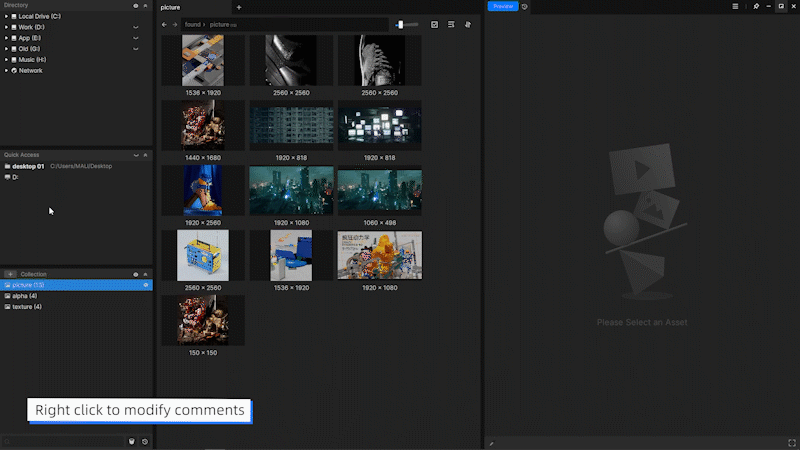Open the hamburger menu in title bar

(735, 6)
